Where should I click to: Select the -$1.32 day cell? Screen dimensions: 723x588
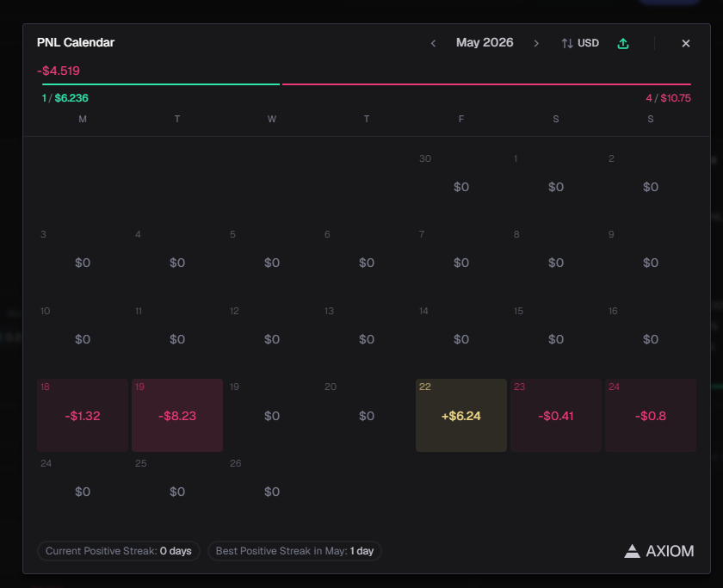(x=83, y=415)
